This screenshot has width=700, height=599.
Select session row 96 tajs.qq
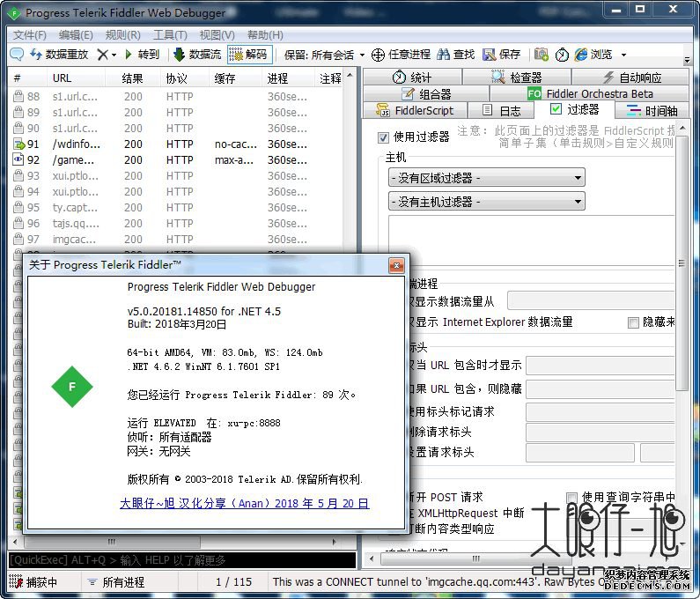click(176, 224)
